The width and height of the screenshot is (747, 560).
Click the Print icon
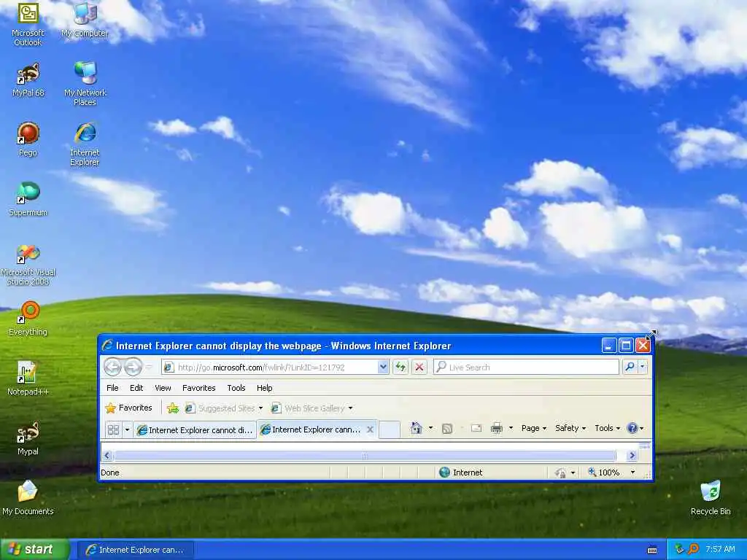[x=496, y=428]
